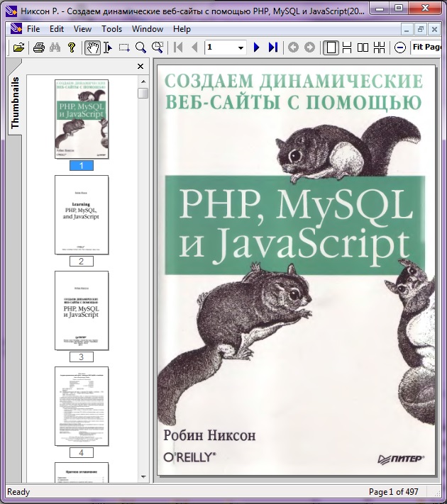The image size is (447, 504).
Task: Open a file with the folder icon
Action: (18, 47)
